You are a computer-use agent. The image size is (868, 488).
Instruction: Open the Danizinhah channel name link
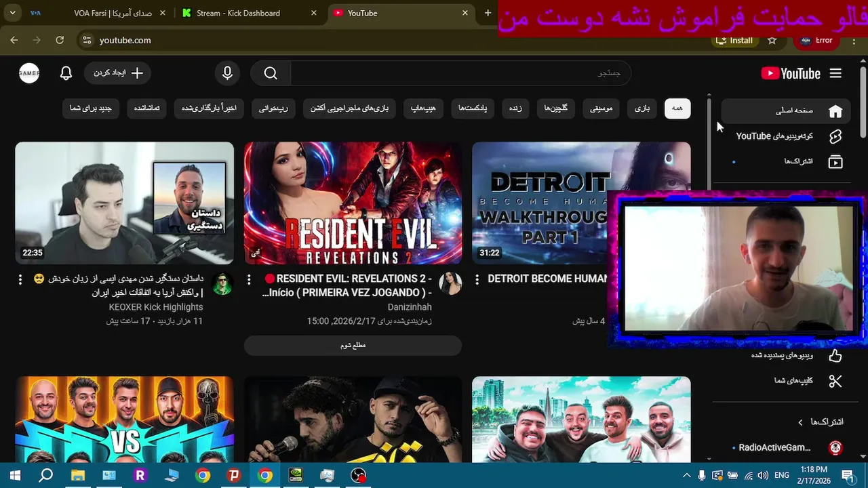coord(410,307)
